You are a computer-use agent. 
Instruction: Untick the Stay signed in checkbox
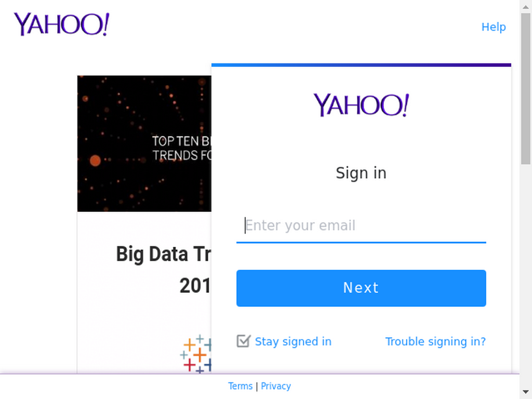[243, 341]
